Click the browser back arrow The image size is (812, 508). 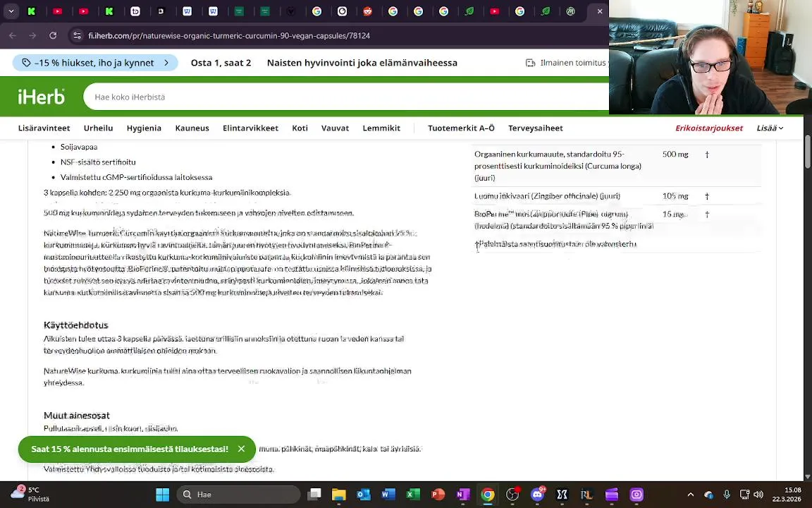pyautogui.click(x=13, y=36)
